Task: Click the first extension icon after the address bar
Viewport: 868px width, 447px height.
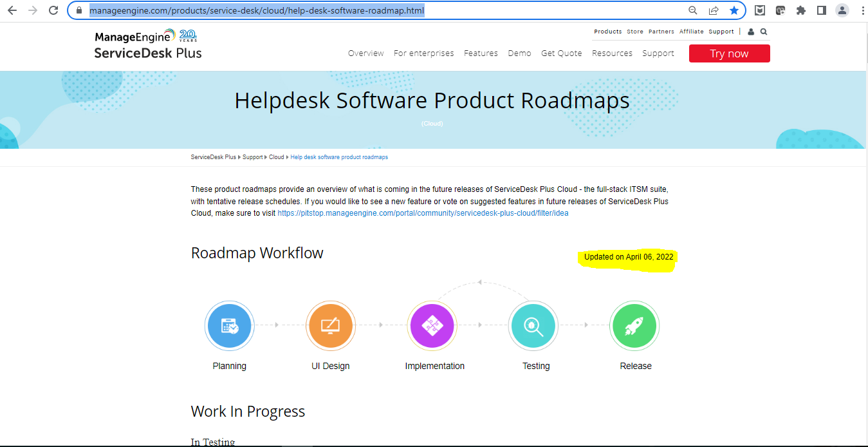Action: (x=760, y=10)
